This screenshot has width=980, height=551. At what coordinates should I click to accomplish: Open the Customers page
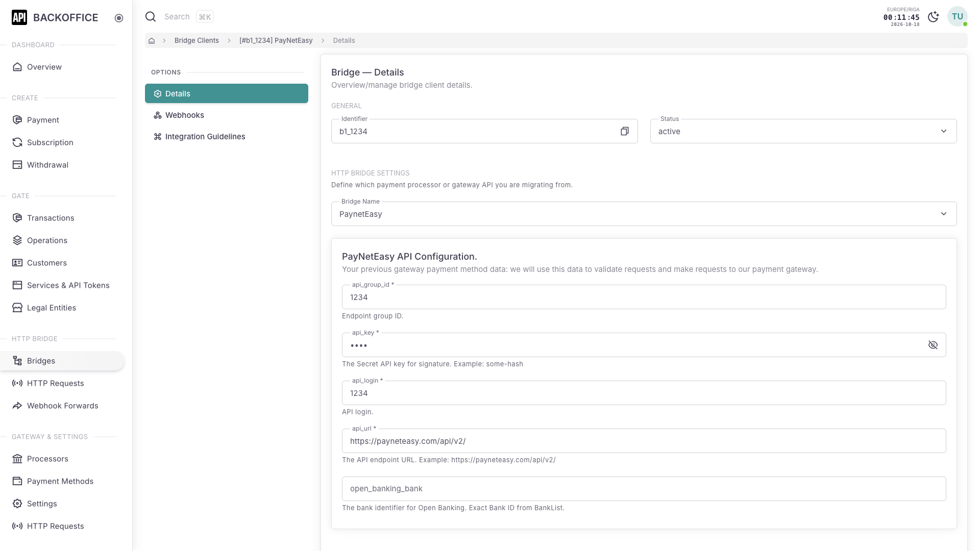[x=62, y=263]
